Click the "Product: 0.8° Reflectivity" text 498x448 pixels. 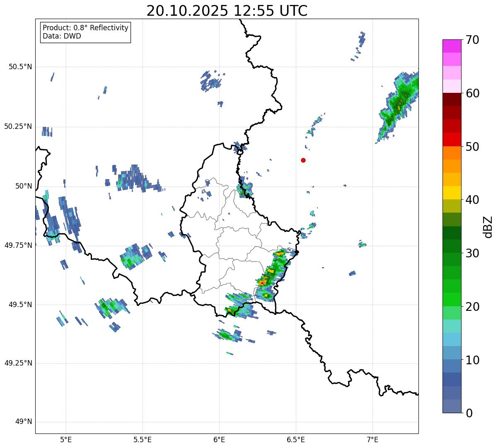tap(85, 28)
